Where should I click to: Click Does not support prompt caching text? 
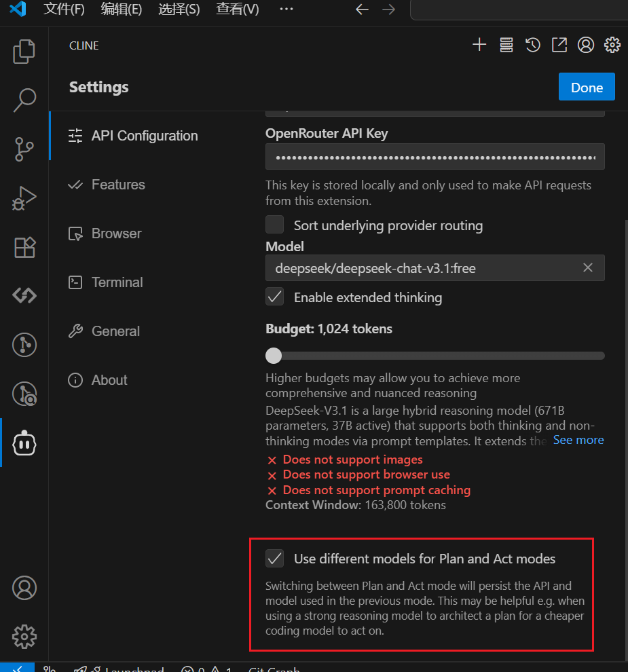point(376,490)
